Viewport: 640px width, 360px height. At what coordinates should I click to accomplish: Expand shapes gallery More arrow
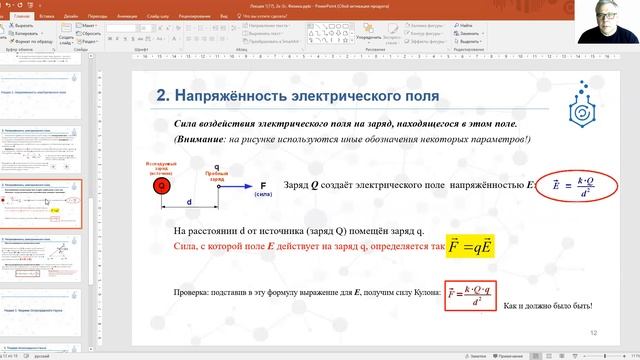pyautogui.click(x=352, y=41)
